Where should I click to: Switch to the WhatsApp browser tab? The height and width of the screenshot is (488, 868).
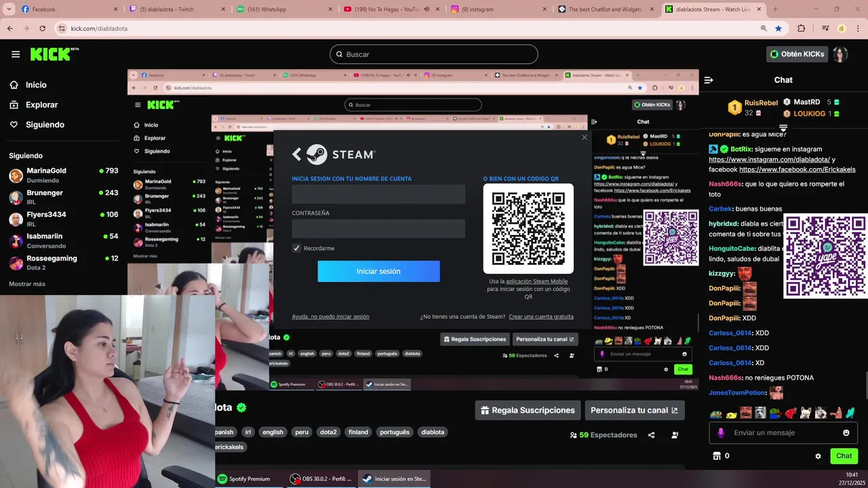(283, 9)
